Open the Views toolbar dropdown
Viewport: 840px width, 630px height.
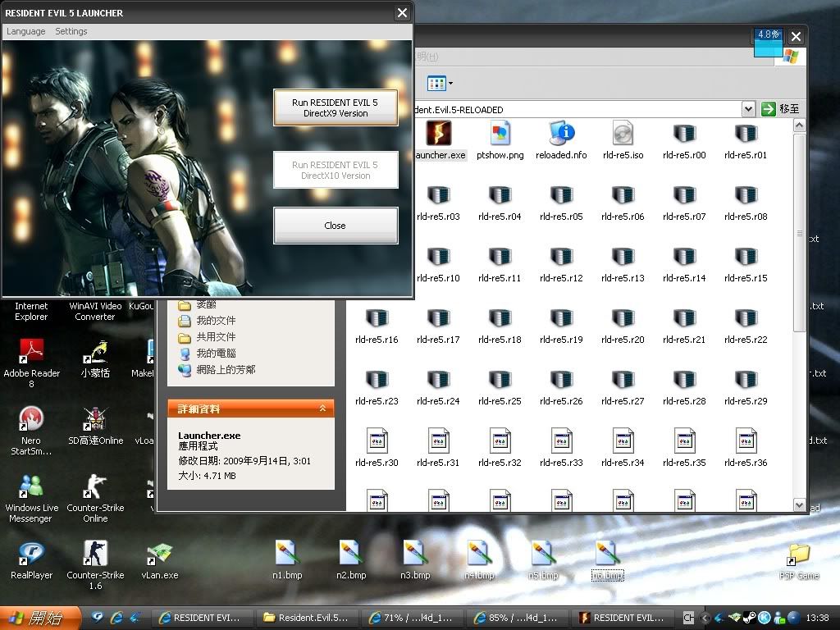(x=441, y=83)
